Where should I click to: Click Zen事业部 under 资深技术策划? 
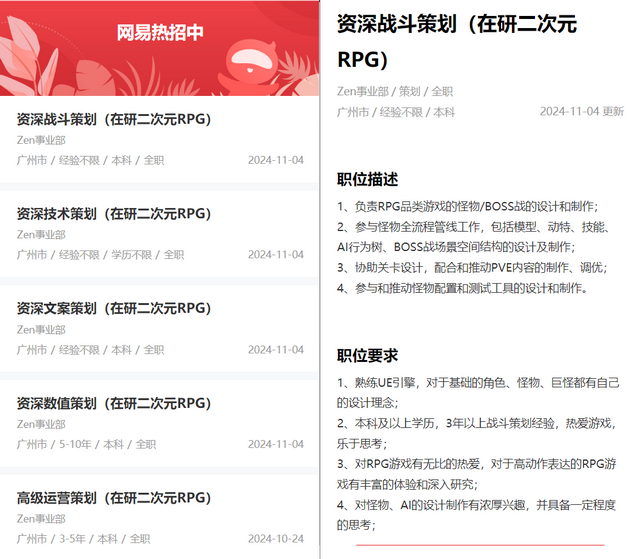click(x=41, y=235)
